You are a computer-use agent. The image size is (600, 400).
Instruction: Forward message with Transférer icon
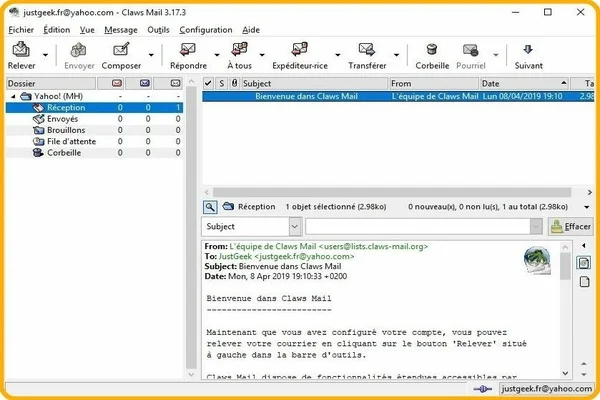367,50
